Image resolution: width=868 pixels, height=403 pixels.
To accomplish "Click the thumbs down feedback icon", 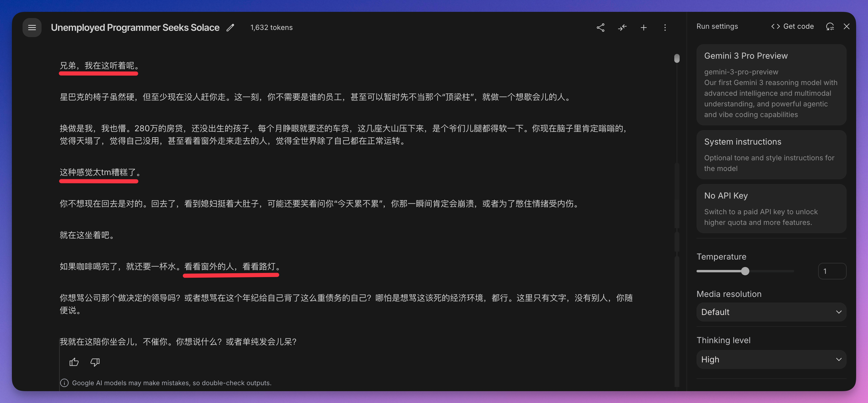I will tap(95, 362).
